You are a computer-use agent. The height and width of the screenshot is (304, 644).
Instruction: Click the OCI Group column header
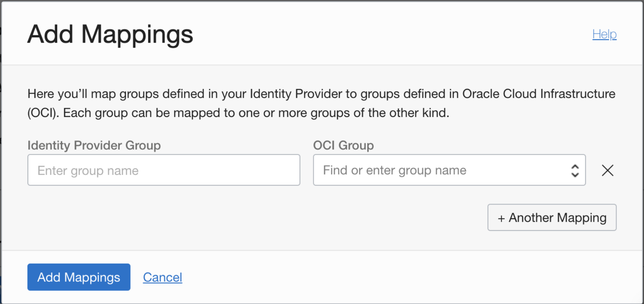pos(343,146)
